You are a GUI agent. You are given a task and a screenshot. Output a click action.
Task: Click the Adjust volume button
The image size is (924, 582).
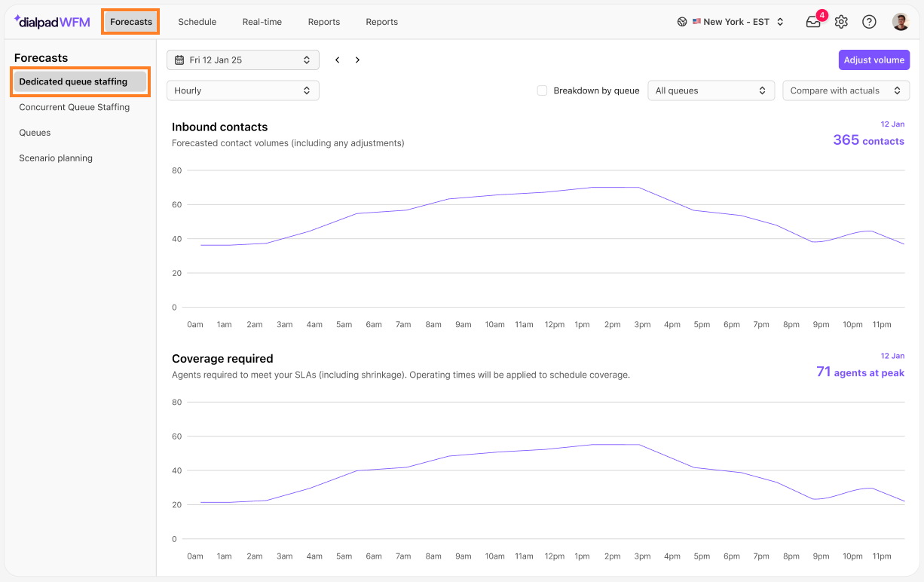tap(874, 60)
